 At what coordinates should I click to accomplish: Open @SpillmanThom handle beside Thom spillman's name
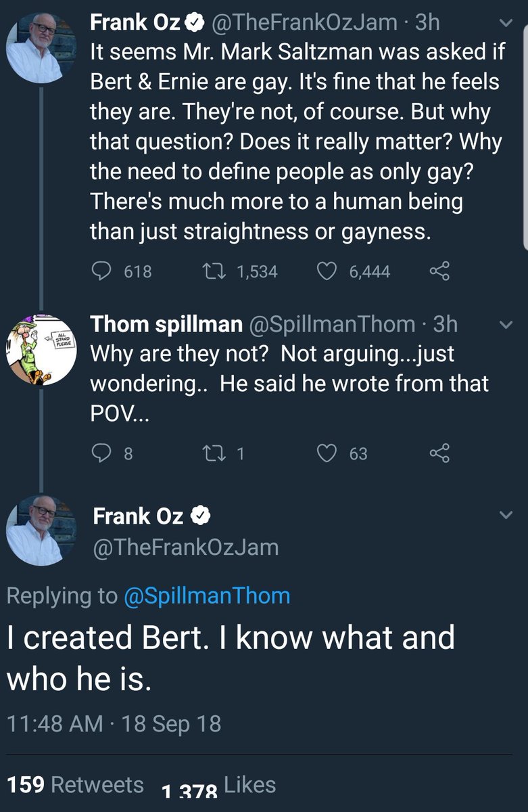(333, 325)
